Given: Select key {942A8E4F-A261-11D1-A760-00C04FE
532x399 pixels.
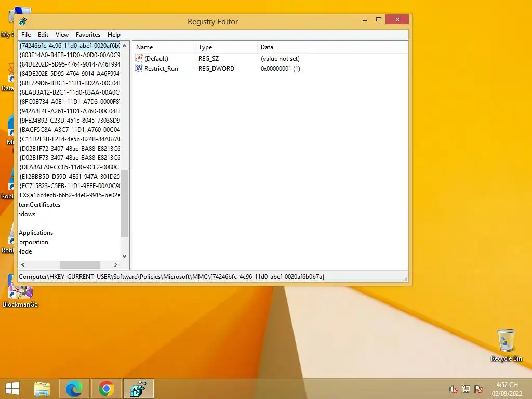Looking at the screenshot, I should click(x=70, y=111).
